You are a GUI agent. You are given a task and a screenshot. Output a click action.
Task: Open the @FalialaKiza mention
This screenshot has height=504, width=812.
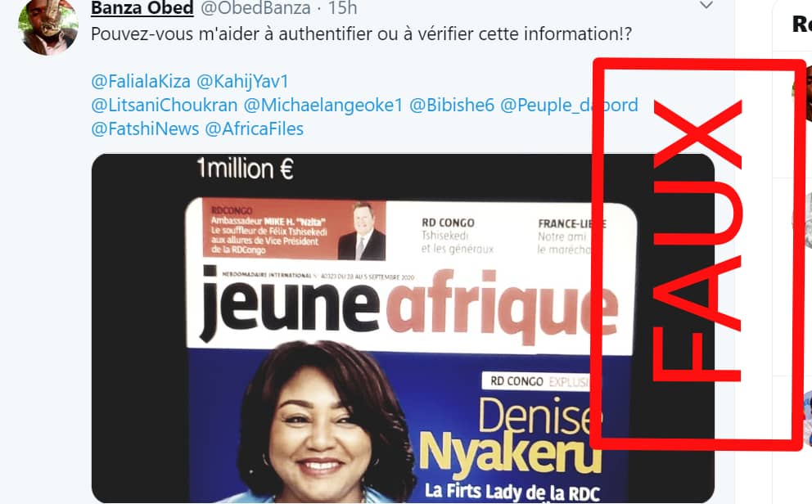click(x=141, y=81)
